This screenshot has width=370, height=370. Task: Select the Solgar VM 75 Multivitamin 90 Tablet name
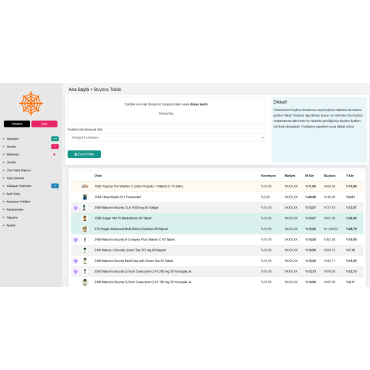(x=123, y=218)
